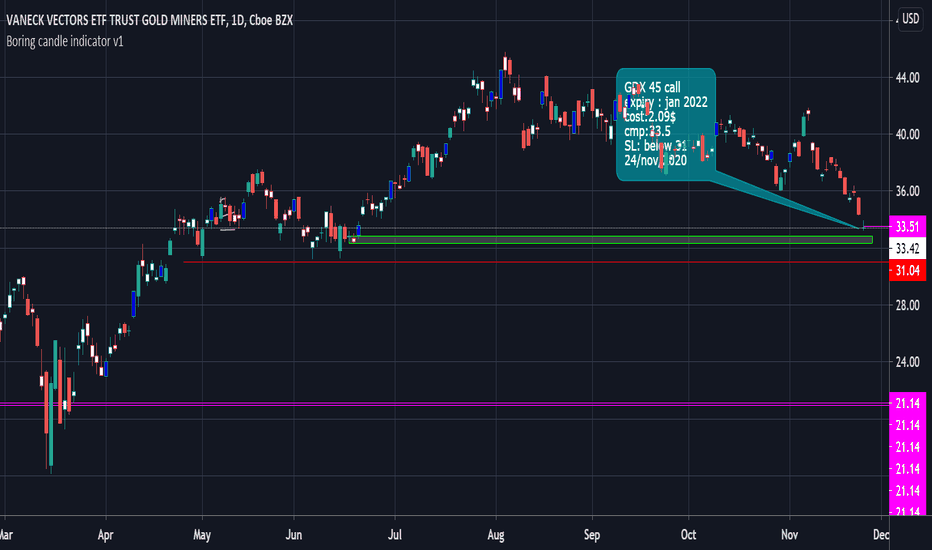The height and width of the screenshot is (550, 932).
Task: Select the green support zone rectangle
Action: 611,240
